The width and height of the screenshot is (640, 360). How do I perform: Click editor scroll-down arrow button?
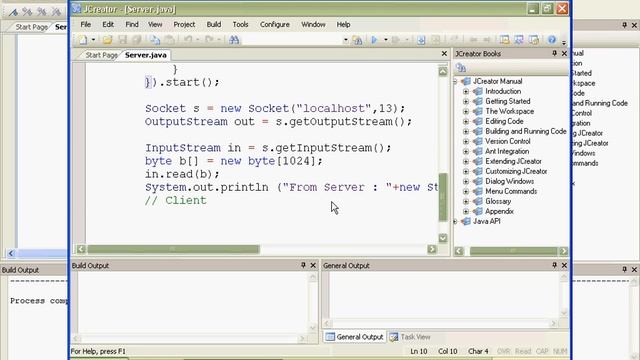pyautogui.click(x=443, y=238)
